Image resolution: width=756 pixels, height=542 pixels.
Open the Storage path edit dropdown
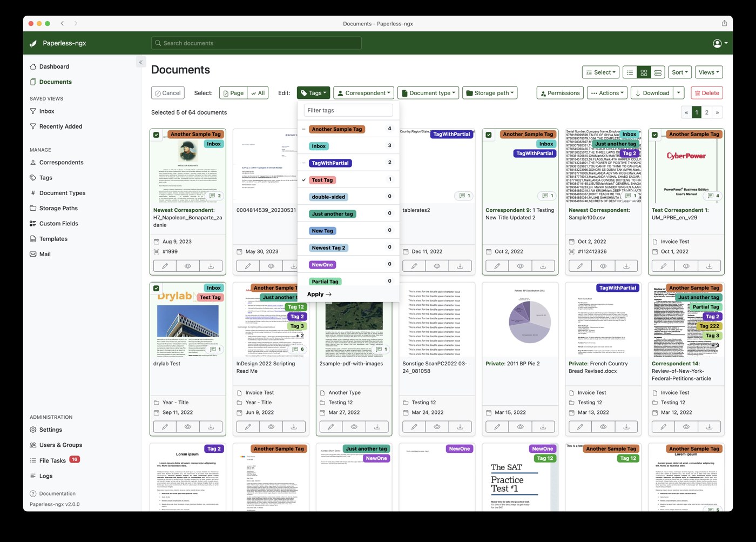coord(490,93)
